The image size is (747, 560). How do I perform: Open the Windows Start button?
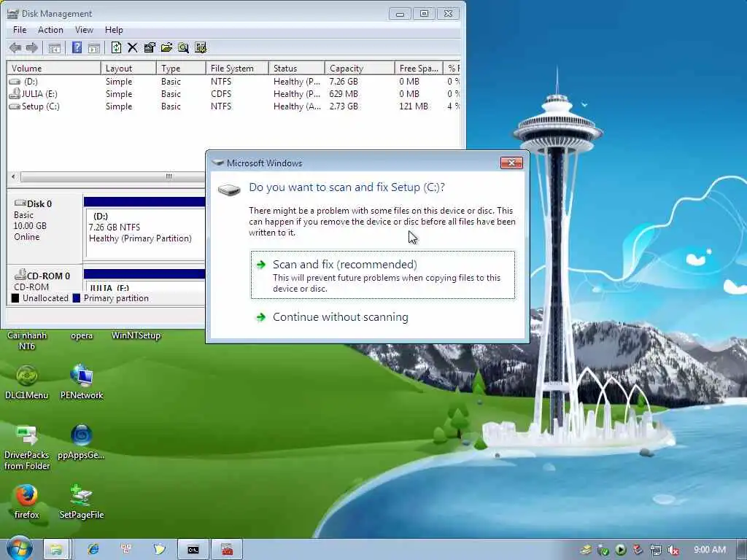point(19,549)
